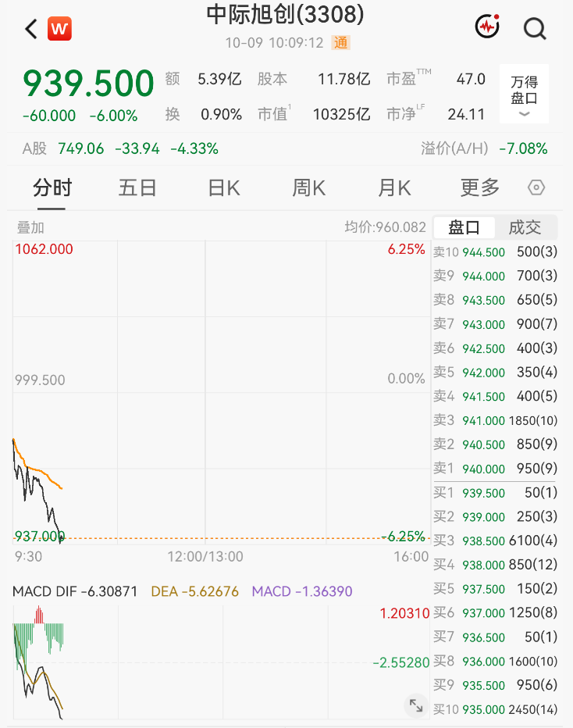Open the 更多 chart options

480,188
